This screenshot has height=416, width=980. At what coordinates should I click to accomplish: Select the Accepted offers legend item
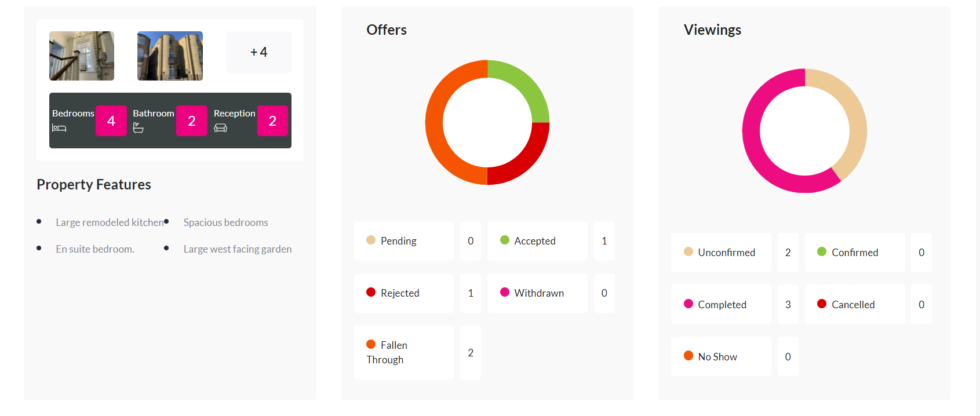pos(537,241)
